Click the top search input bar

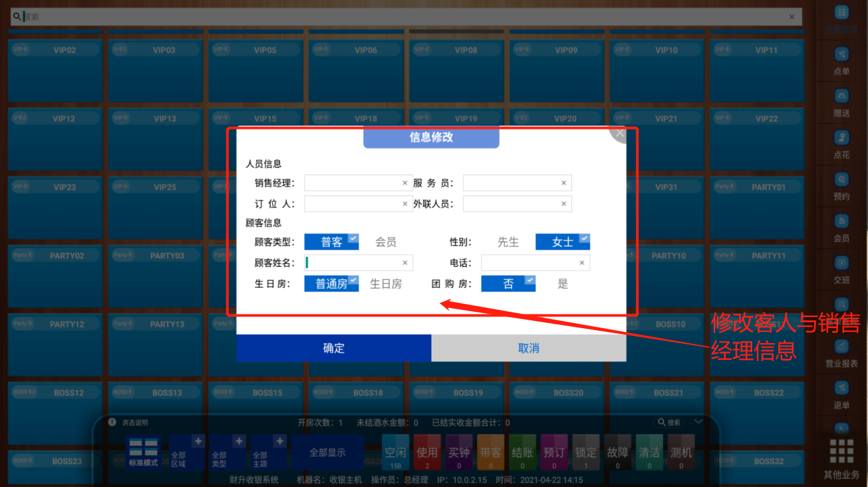pos(406,17)
